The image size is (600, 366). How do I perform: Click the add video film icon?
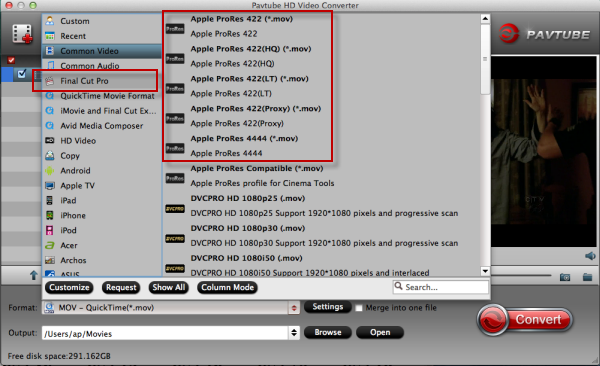[22, 34]
